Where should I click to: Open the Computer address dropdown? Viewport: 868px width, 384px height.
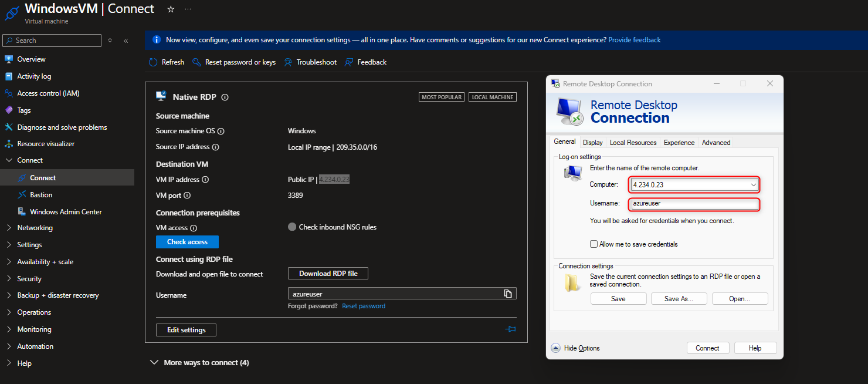(x=754, y=185)
